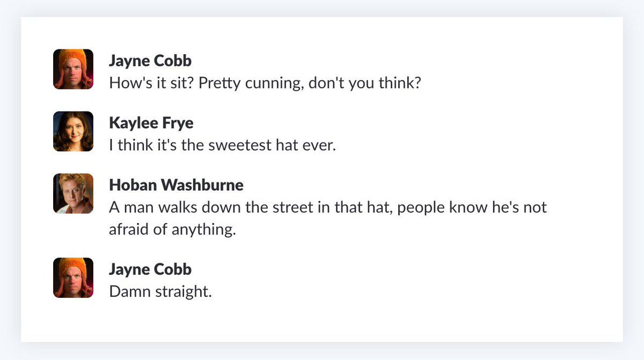Open Kaylee Frye's profile picture
The width and height of the screenshot is (644, 360).
click(x=74, y=131)
